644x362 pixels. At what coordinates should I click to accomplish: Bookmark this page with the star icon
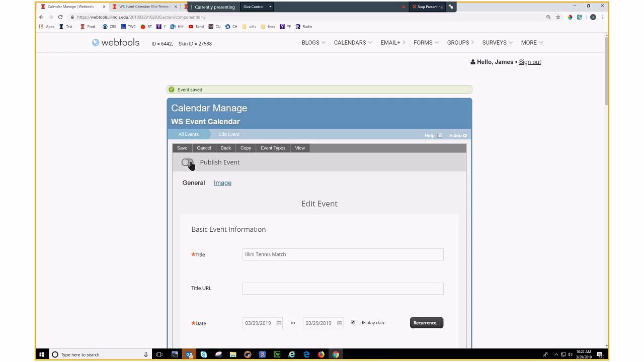coord(558,17)
